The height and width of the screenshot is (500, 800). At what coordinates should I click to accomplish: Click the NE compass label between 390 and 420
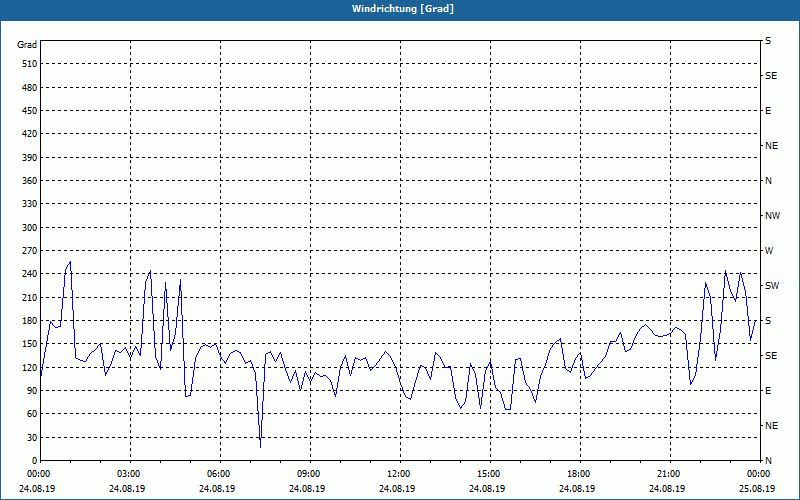coord(772,146)
